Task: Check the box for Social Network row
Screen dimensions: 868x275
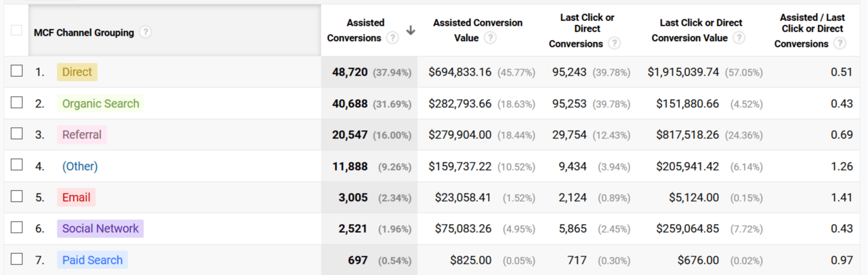Action: click(17, 228)
